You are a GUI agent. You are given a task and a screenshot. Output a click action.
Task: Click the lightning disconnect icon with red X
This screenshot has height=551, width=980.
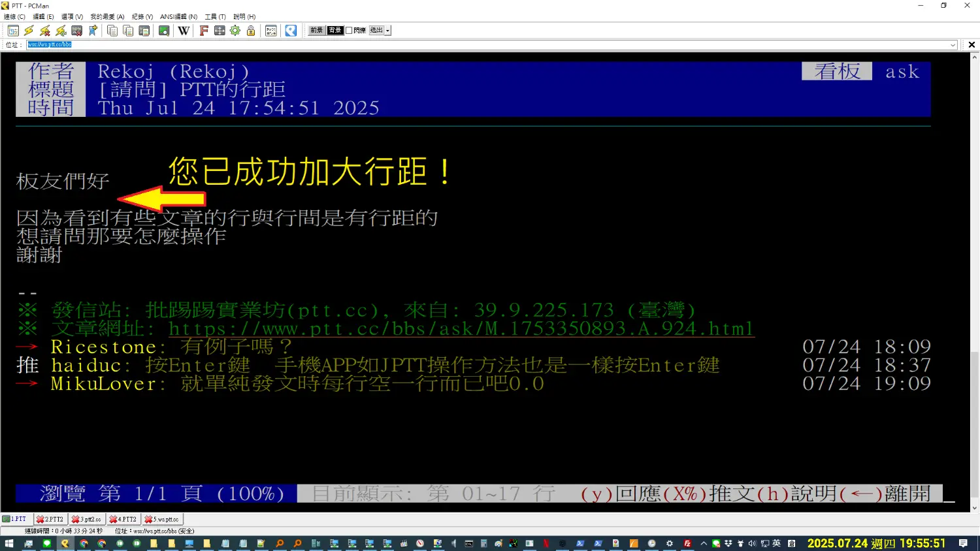[45, 31]
